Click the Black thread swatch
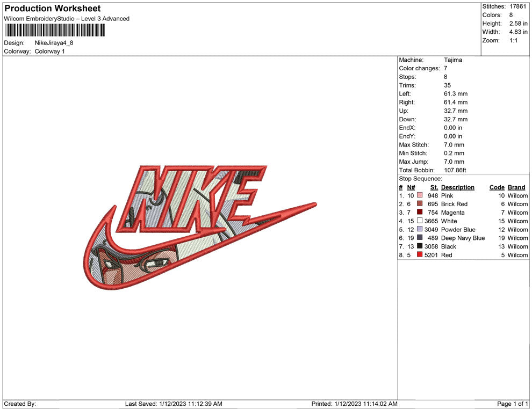The height and width of the screenshot is (409, 532). pyautogui.click(x=420, y=246)
